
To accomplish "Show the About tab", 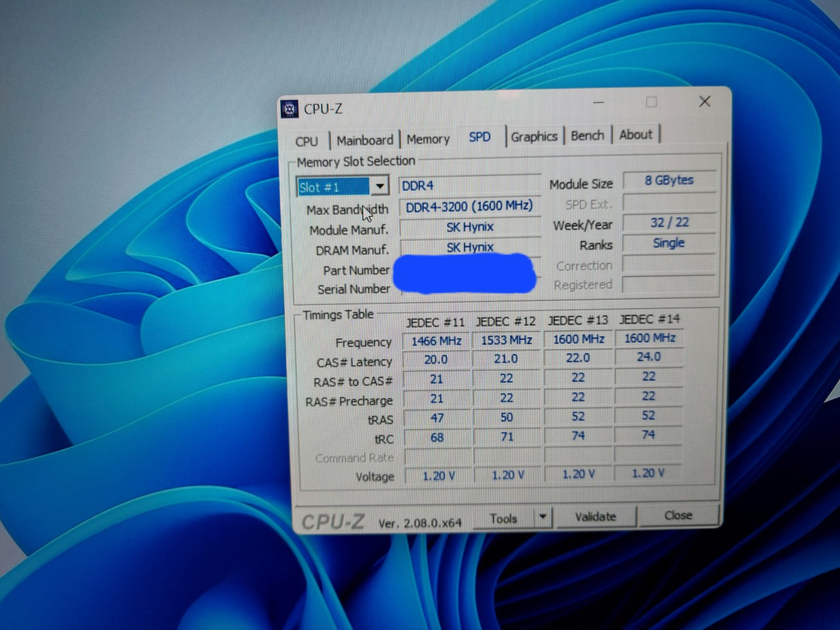I will pos(636,135).
